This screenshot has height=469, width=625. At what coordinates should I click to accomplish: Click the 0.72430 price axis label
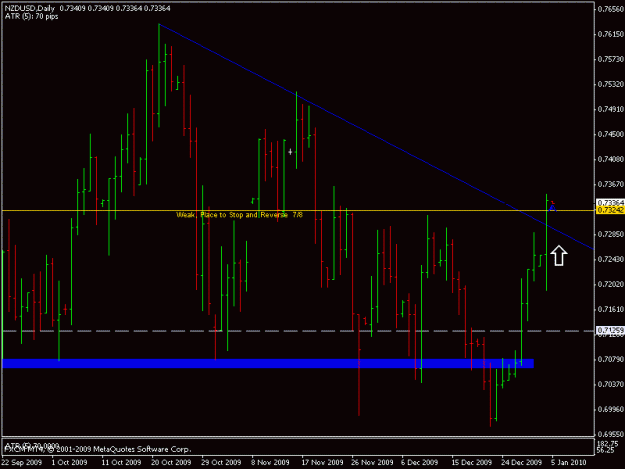click(611, 259)
